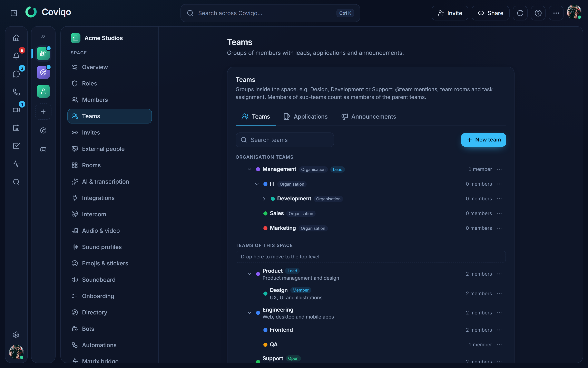This screenshot has height=368, width=588.
Task: Open the game controller icon
Action: [43, 149]
